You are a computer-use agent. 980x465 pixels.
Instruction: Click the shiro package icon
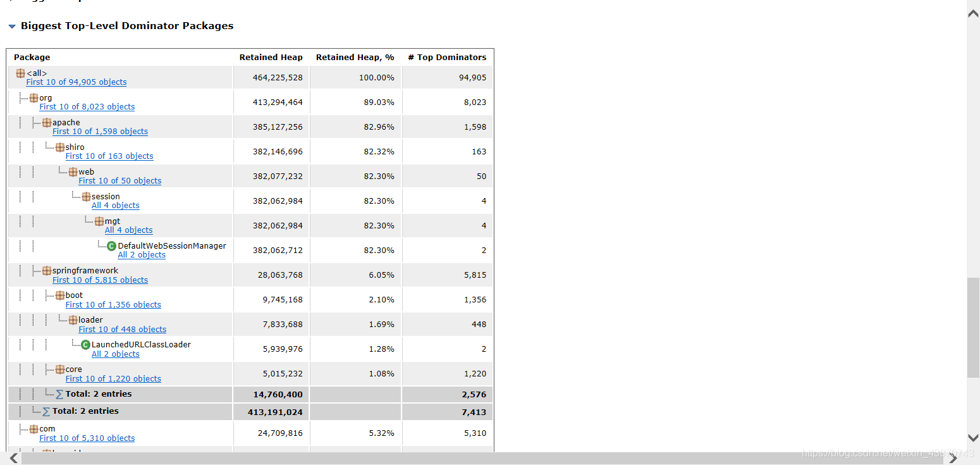point(60,147)
